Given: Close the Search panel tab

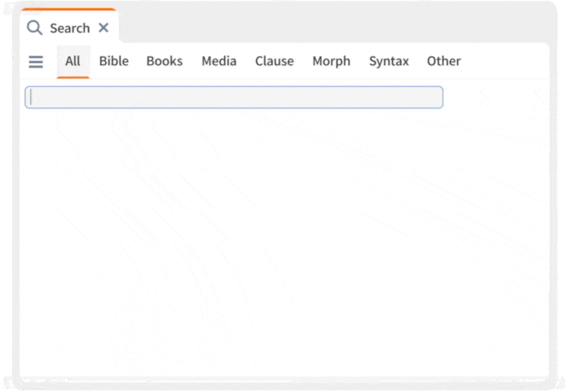Looking at the screenshot, I should [x=103, y=28].
